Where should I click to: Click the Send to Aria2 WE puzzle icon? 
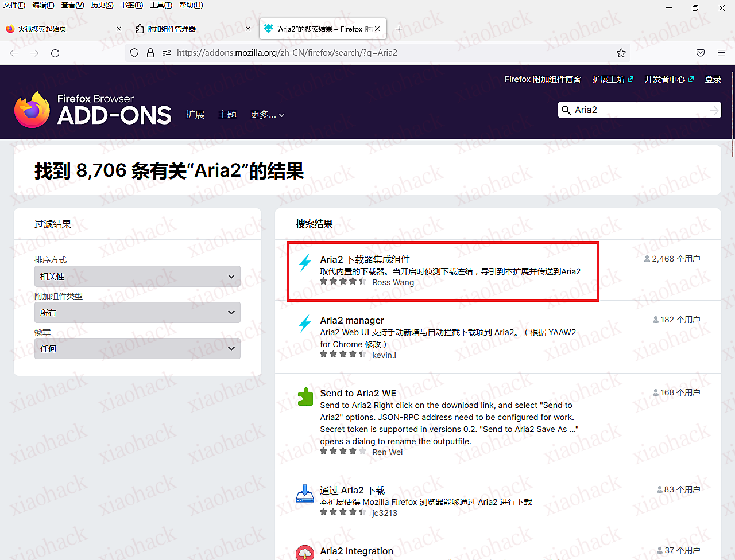click(305, 396)
